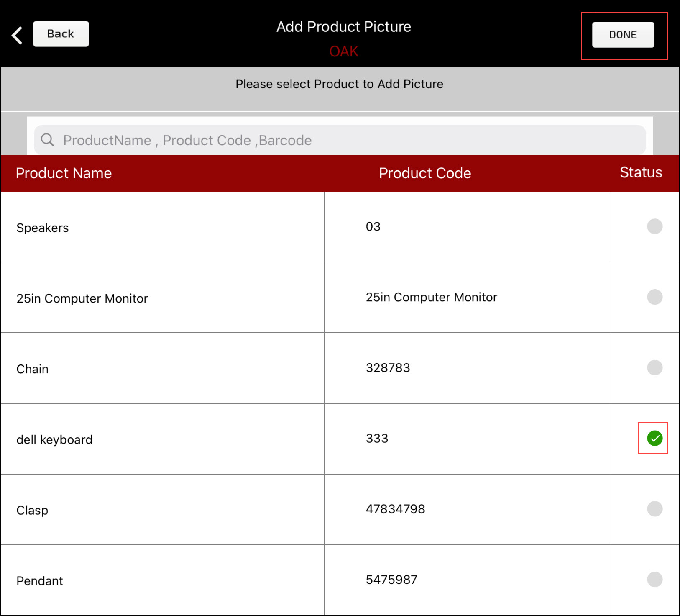
Task: Select the Speakers status radio circle
Action: tap(654, 226)
